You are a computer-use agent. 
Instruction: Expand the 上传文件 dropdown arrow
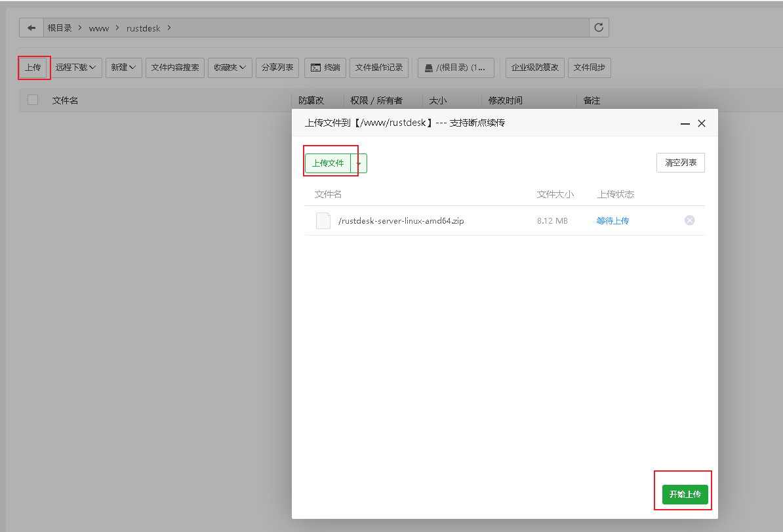[x=359, y=163]
